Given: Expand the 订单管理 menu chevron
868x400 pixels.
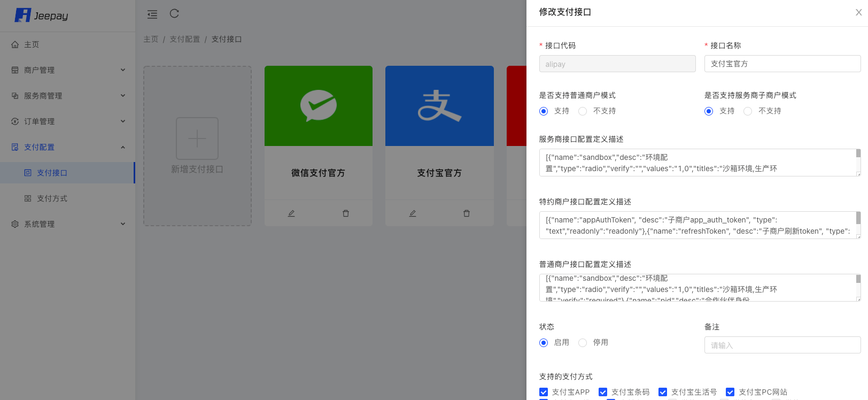Looking at the screenshot, I should [x=123, y=121].
